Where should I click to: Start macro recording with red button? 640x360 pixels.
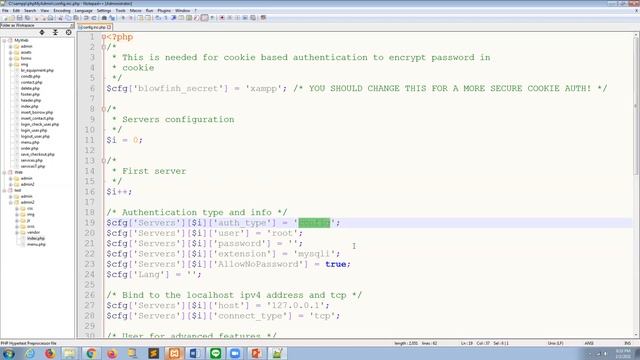pos(222,18)
